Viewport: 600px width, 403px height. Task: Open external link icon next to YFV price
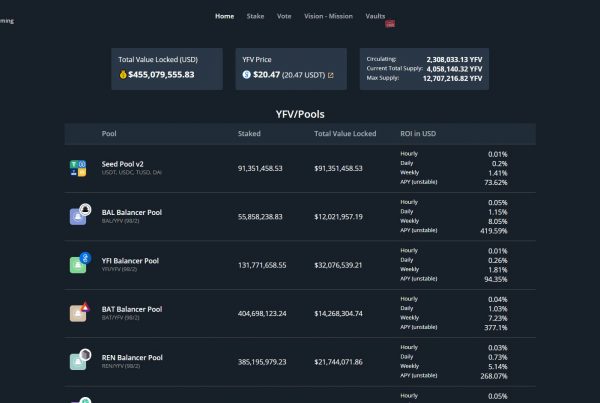click(x=331, y=75)
